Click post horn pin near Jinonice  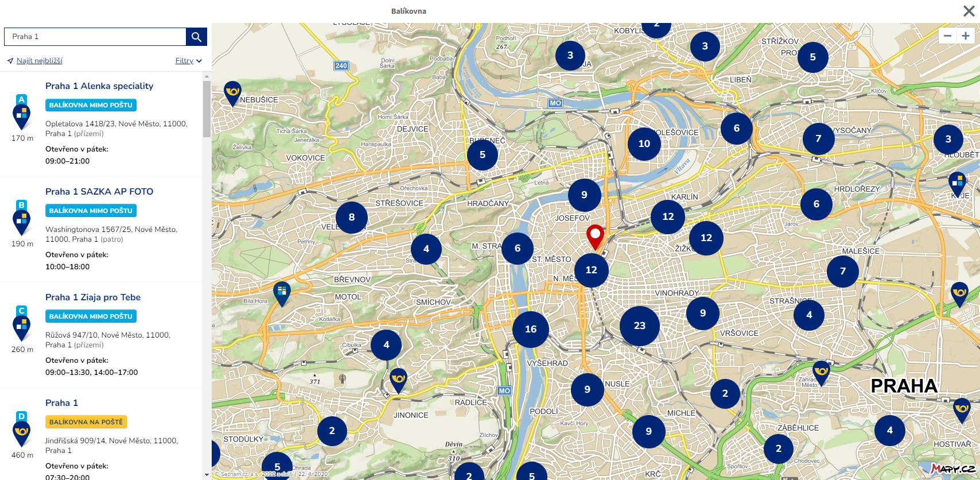click(398, 381)
